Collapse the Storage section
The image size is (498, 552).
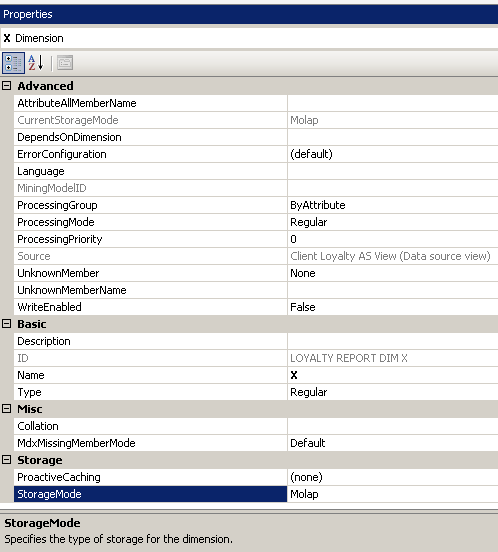click(7, 460)
